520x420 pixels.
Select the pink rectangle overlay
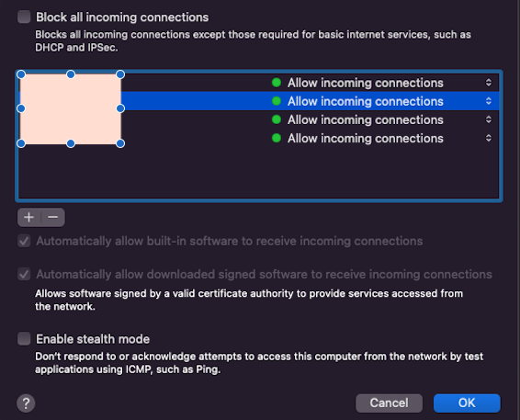pos(71,108)
